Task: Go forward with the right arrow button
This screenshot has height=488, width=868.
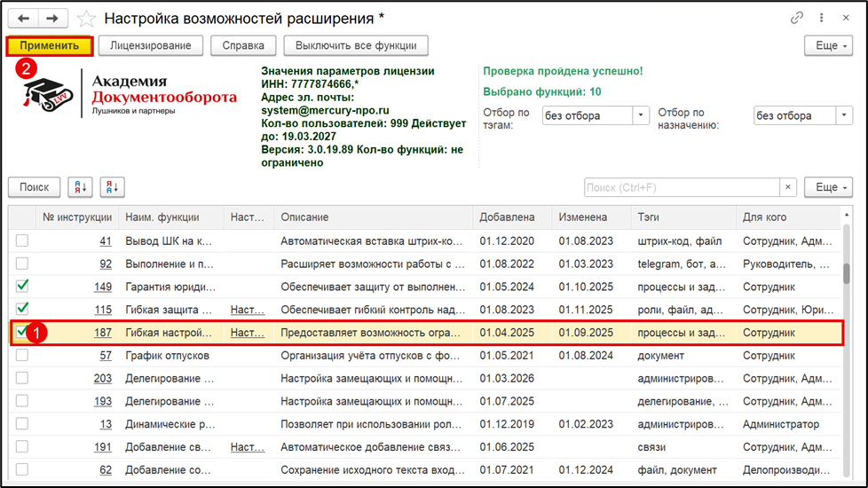Action: tap(52, 19)
